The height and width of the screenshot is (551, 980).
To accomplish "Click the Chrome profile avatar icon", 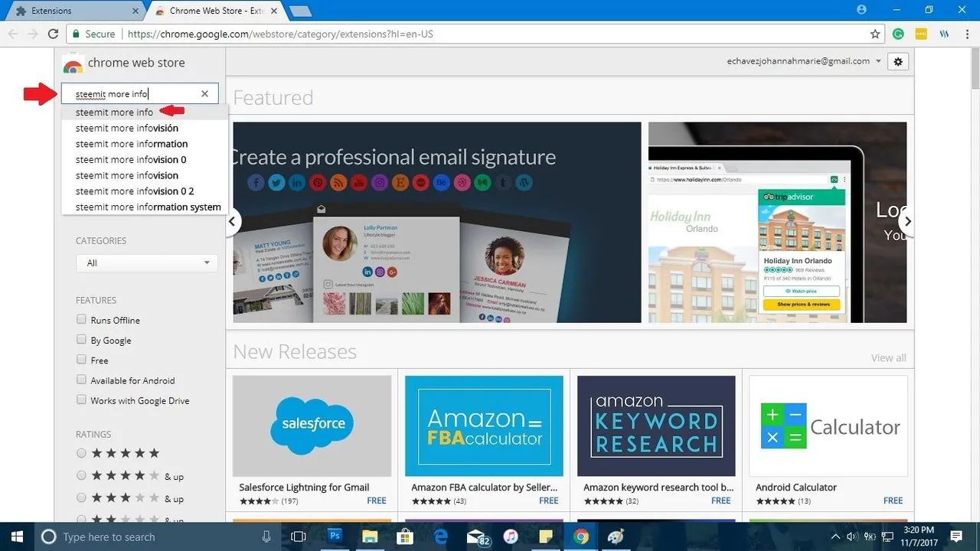I will pos(861,10).
